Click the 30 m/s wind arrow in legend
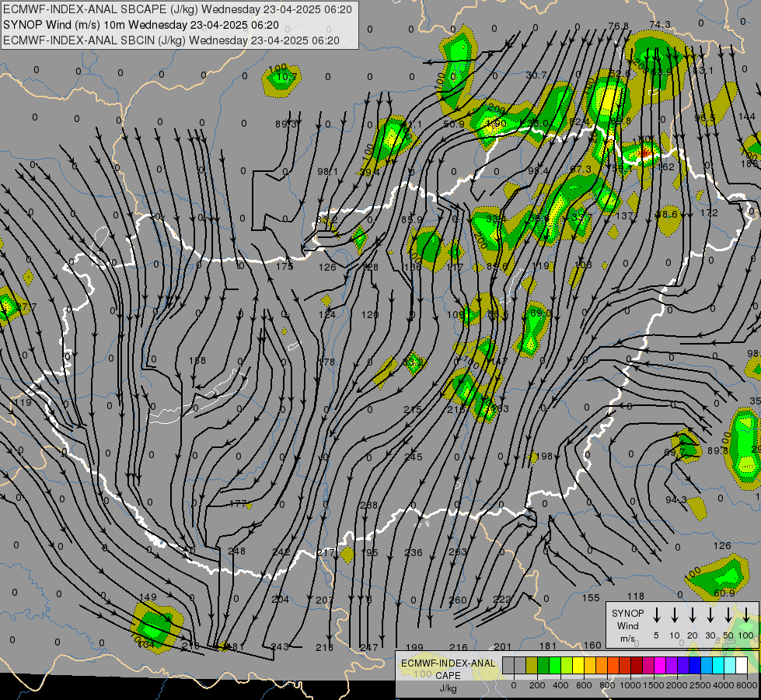Image resolution: width=761 pixels, height=700 pixels. [x=710, y=614]
